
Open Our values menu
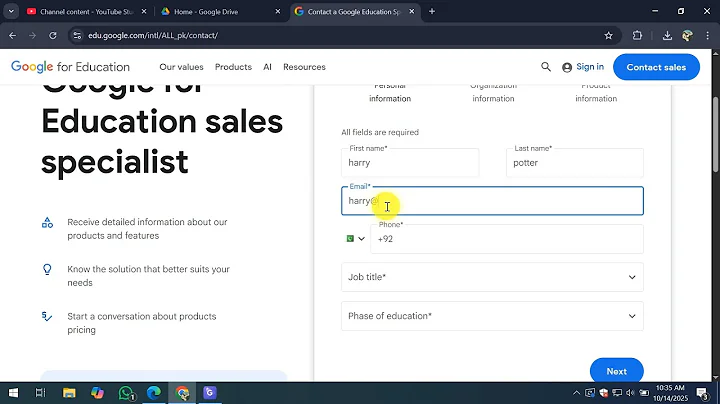pyautogui.click(x=181, y=67)
